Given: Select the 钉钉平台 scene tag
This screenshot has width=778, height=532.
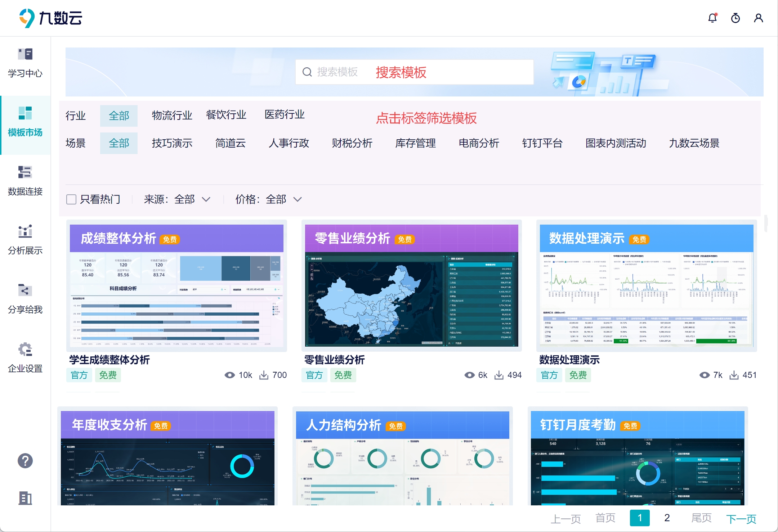Looking at the screenshot, I should [x=542, y=143].
